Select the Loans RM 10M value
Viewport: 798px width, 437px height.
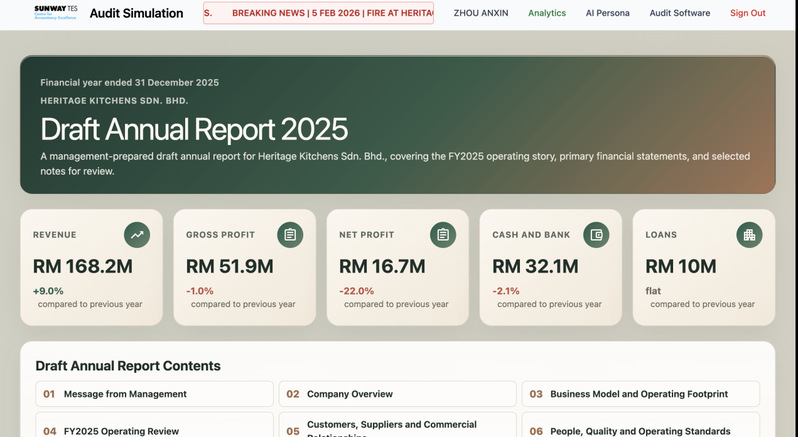pos(681,267)
